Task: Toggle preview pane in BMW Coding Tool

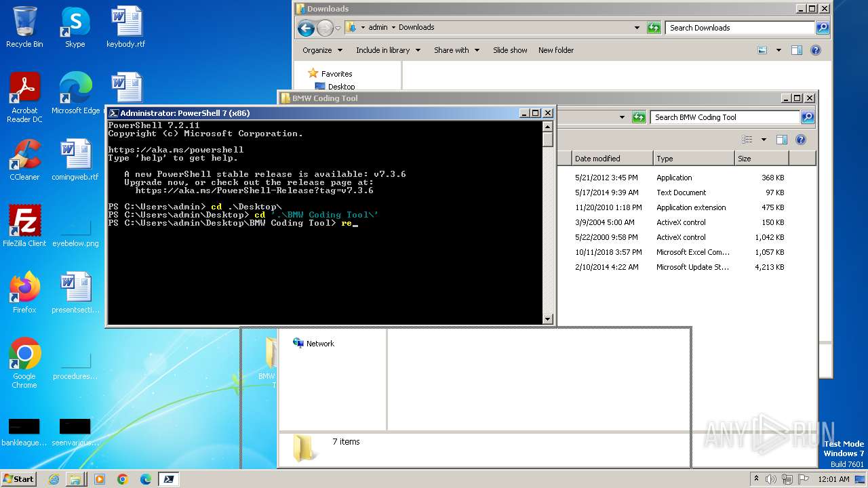Action: pos(782,140)
